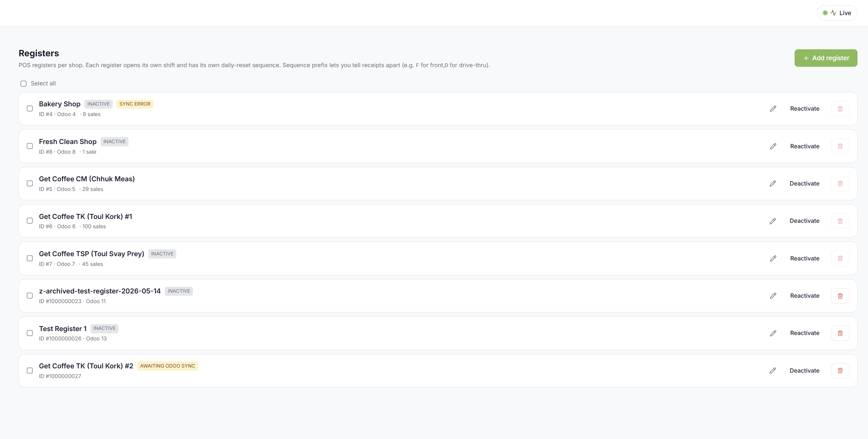
Task: Click the INACTIVE badge on Test Register 1
Action: (104, 328)
